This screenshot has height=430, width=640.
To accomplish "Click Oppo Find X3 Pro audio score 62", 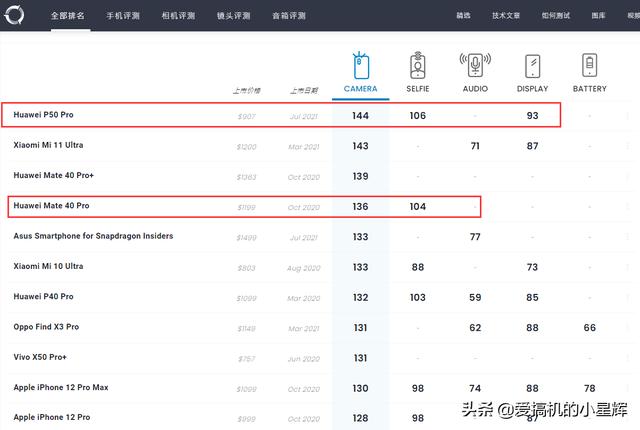I will pos(475,328).
